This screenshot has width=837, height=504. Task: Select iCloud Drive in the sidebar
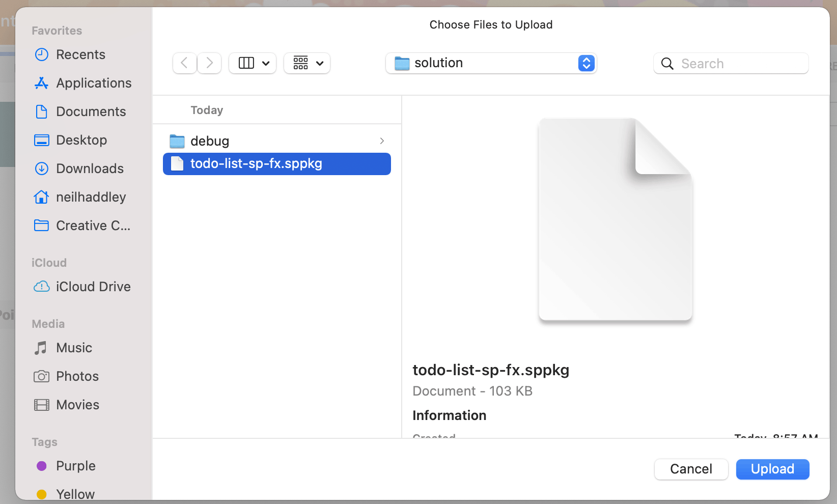click(x=93, y=287)
